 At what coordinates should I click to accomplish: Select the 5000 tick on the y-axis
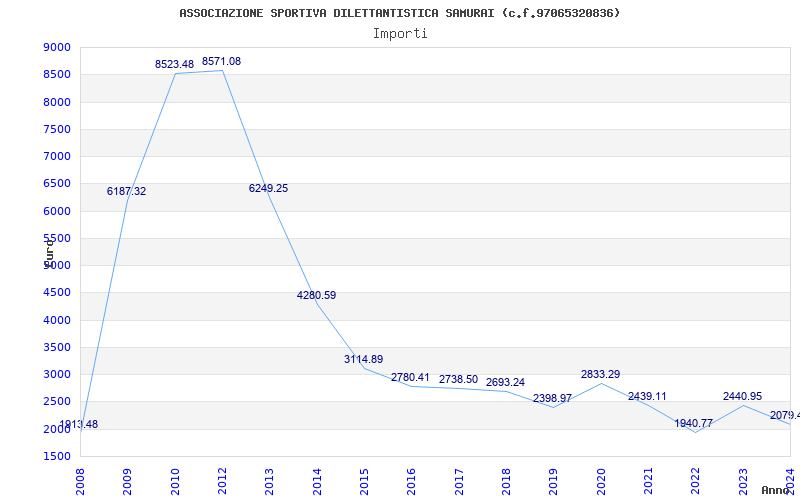click(x=57, y=266)
